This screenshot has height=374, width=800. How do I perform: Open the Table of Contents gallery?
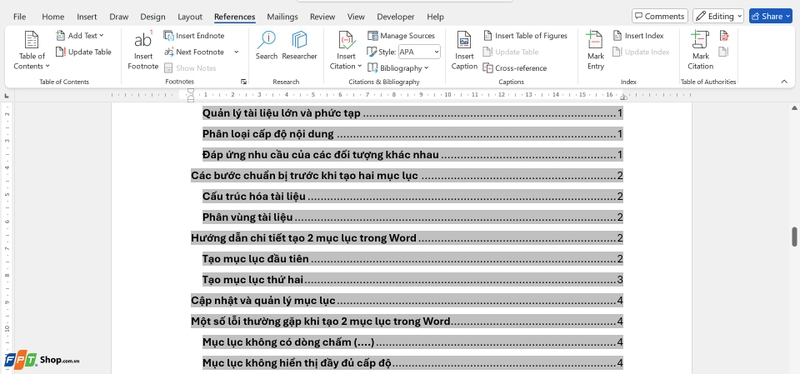pyautogui.click(x=32, y=51)
